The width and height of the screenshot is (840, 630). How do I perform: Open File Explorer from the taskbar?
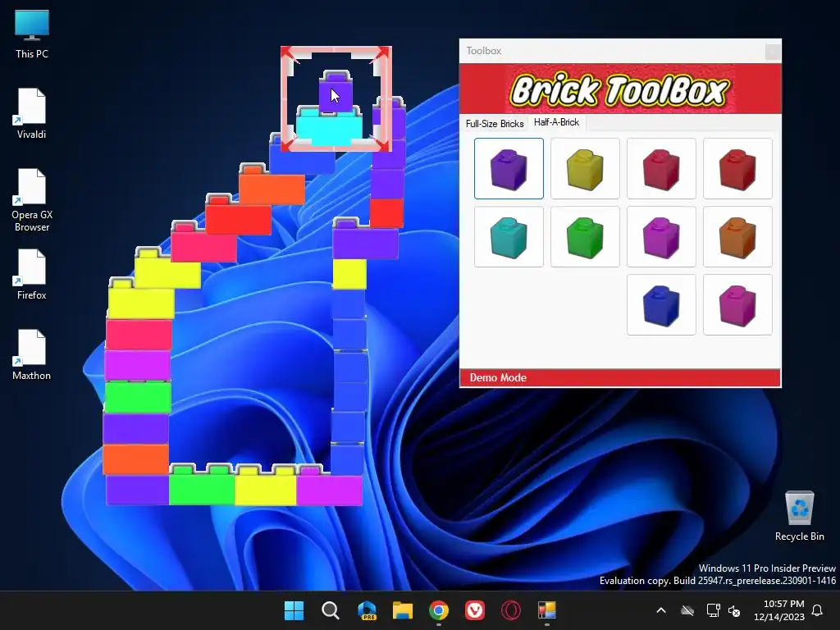click(x=402, y=610)
